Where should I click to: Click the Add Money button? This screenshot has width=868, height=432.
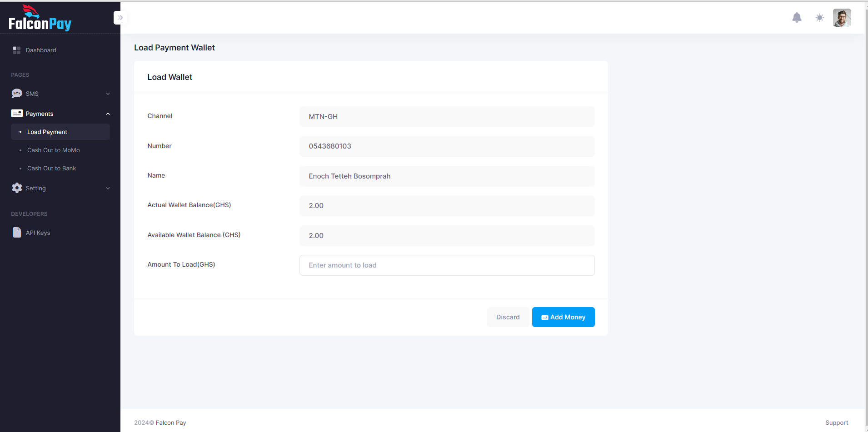563,317
